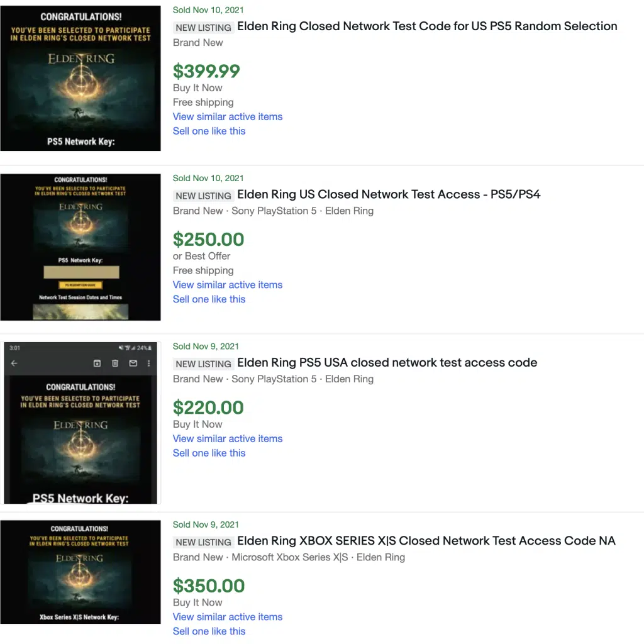Open the first listing's Elden Ring thumbnail image
This screenshot has width=644, height=644.
pos(80,79)
